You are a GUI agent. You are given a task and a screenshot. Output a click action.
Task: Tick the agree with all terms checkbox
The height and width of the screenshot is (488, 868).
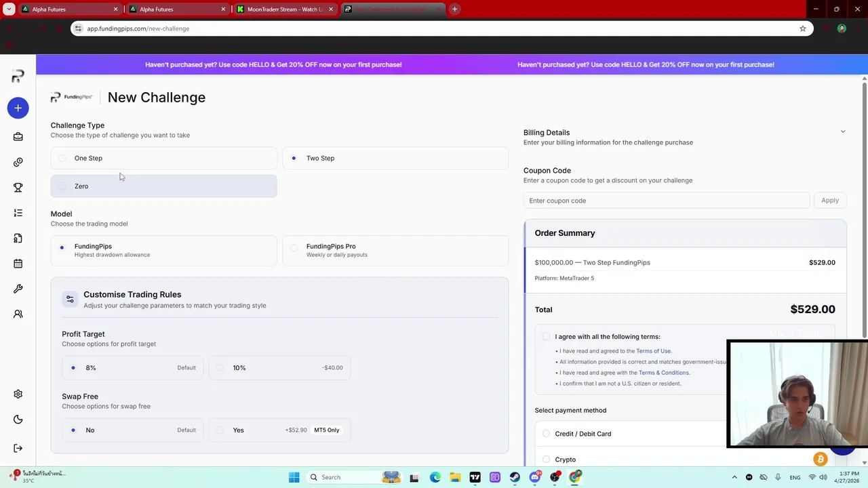[x=546, y=336]
